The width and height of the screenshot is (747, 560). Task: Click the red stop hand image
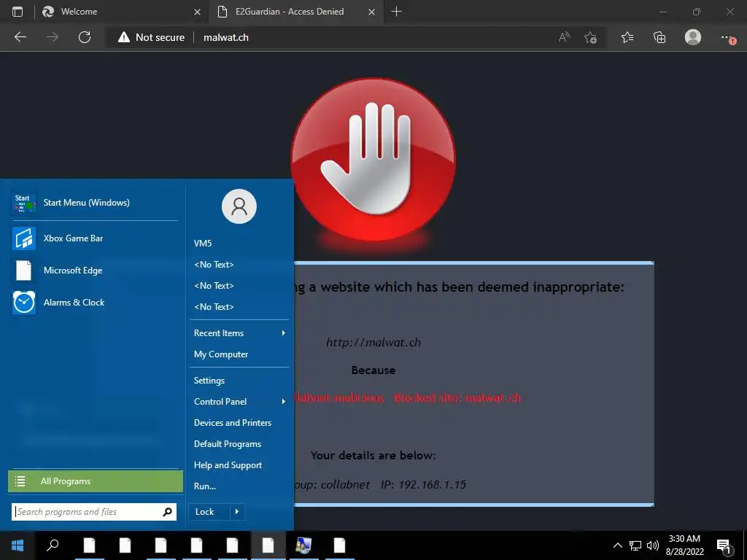click(x=373, y=160)
